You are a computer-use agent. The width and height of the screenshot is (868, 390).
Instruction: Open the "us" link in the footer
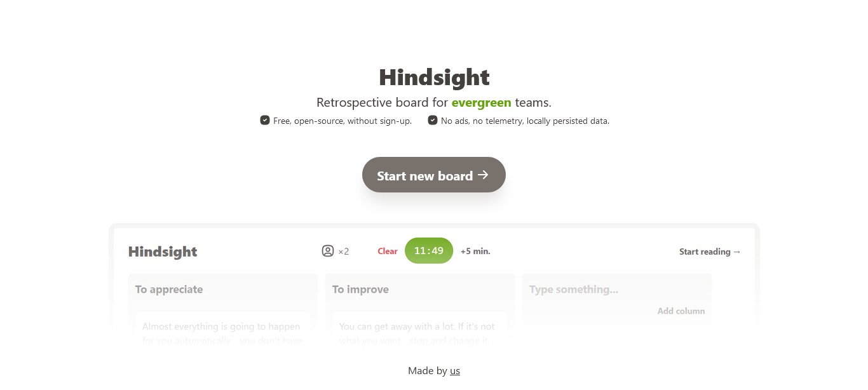455,371
